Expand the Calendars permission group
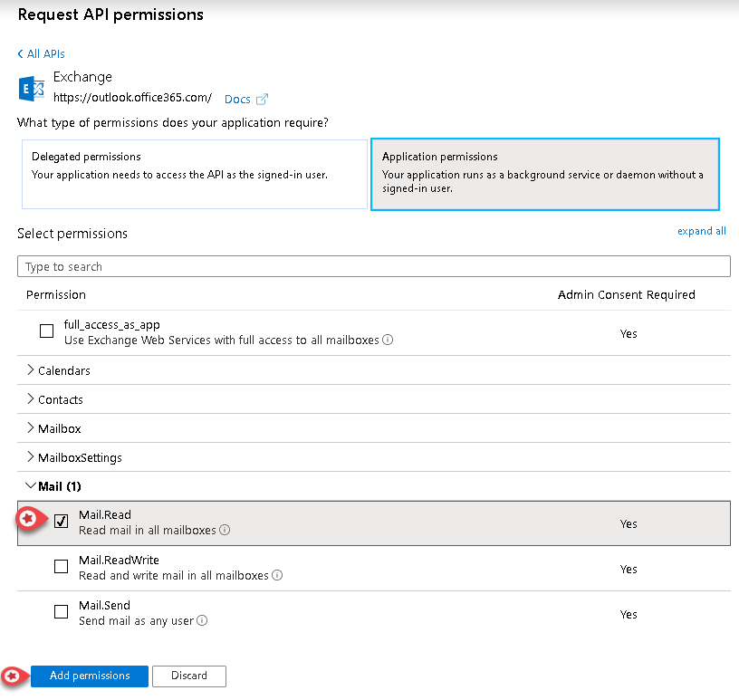 31,370
